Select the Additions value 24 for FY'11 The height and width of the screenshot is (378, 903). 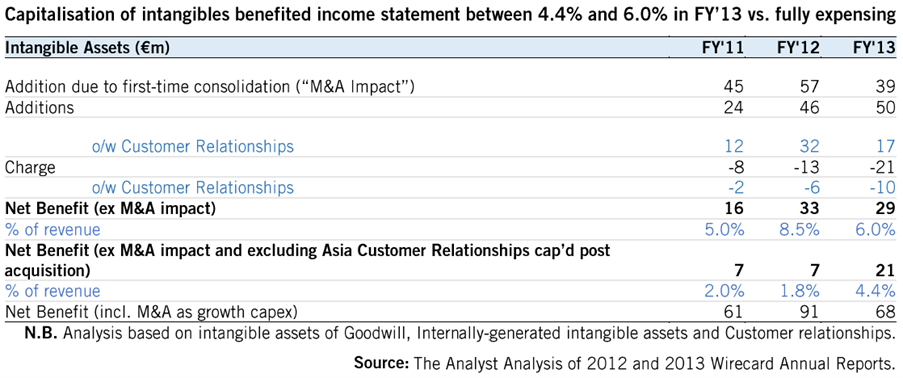click(x=731, y=107)
